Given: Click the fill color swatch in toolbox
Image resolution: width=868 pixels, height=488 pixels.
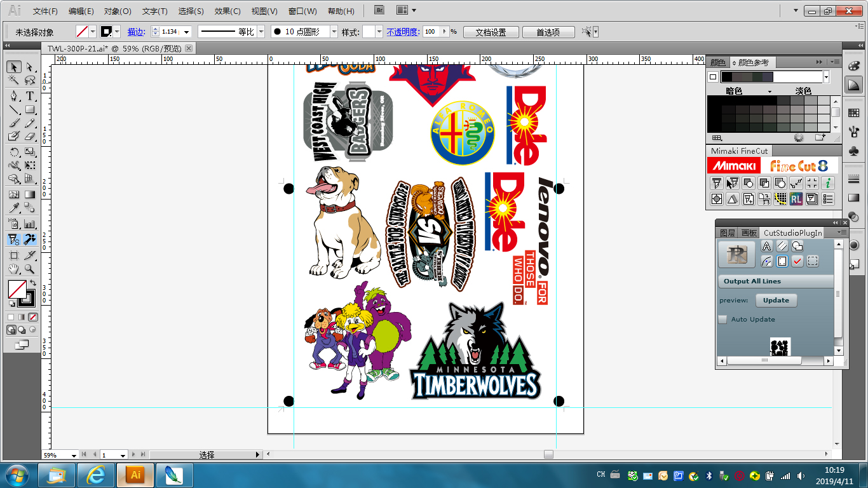Looking at the screenshot, I should pos(17,289).
